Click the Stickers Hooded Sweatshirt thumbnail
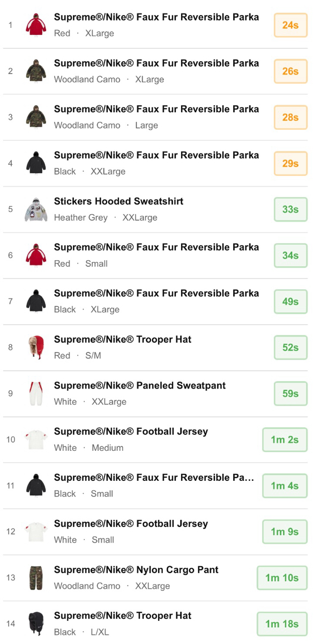This screenshot has width=314, height=644. tap(36, 209)
